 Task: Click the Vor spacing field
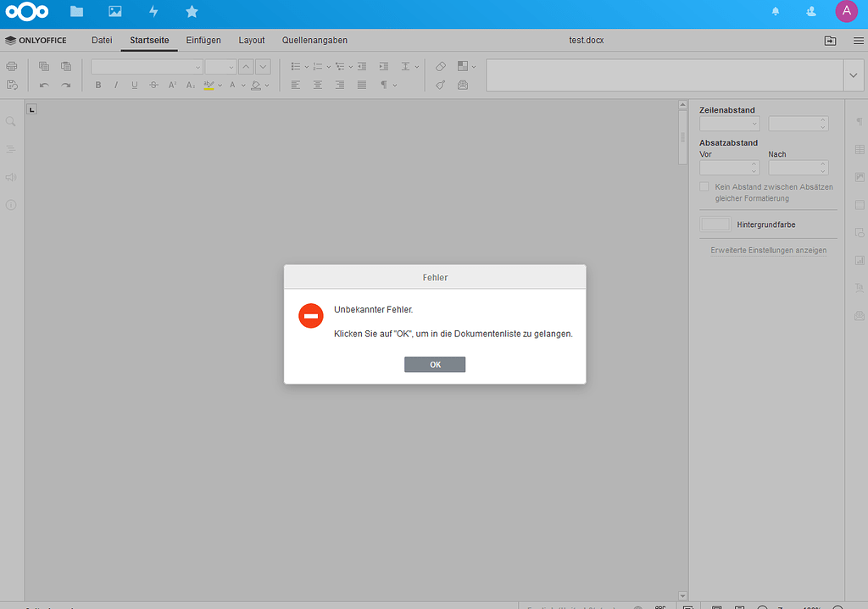pos(730,168)
